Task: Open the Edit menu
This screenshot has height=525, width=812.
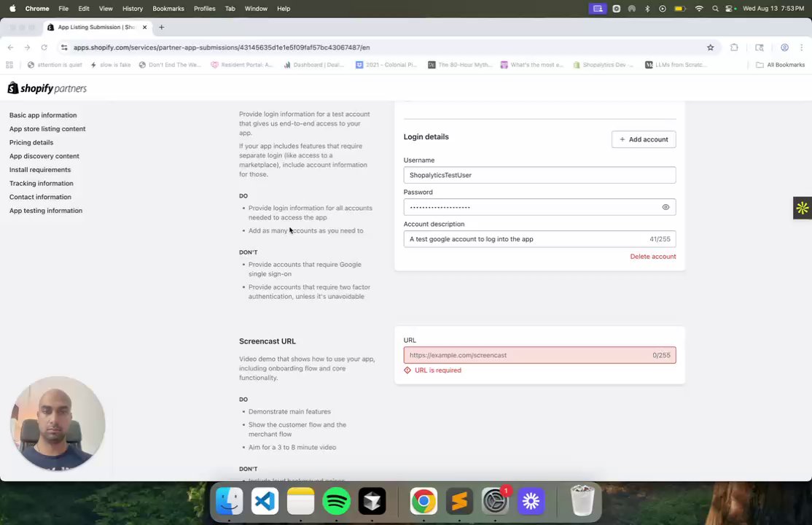Action: (x=83, y=8)
